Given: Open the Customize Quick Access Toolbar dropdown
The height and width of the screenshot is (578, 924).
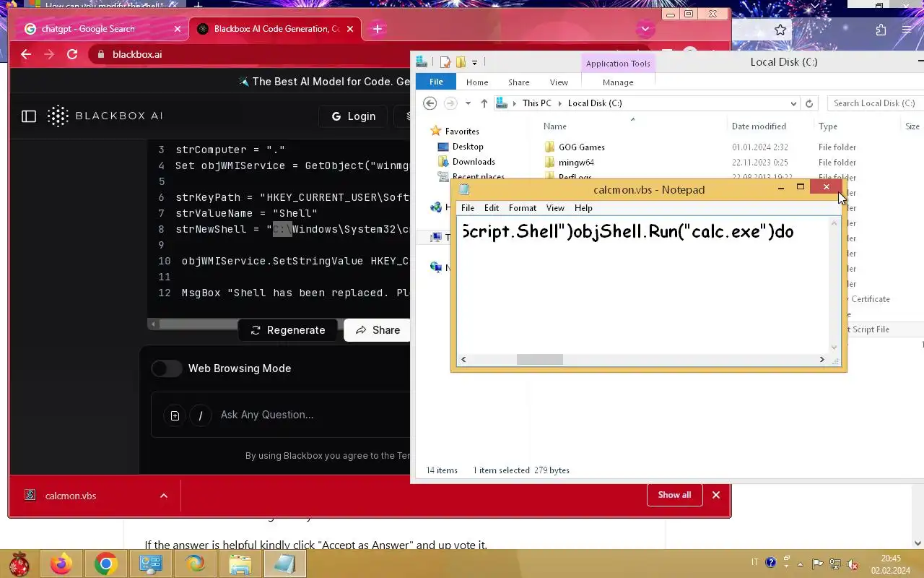Looking at the screenshot, I should [474, 63].
